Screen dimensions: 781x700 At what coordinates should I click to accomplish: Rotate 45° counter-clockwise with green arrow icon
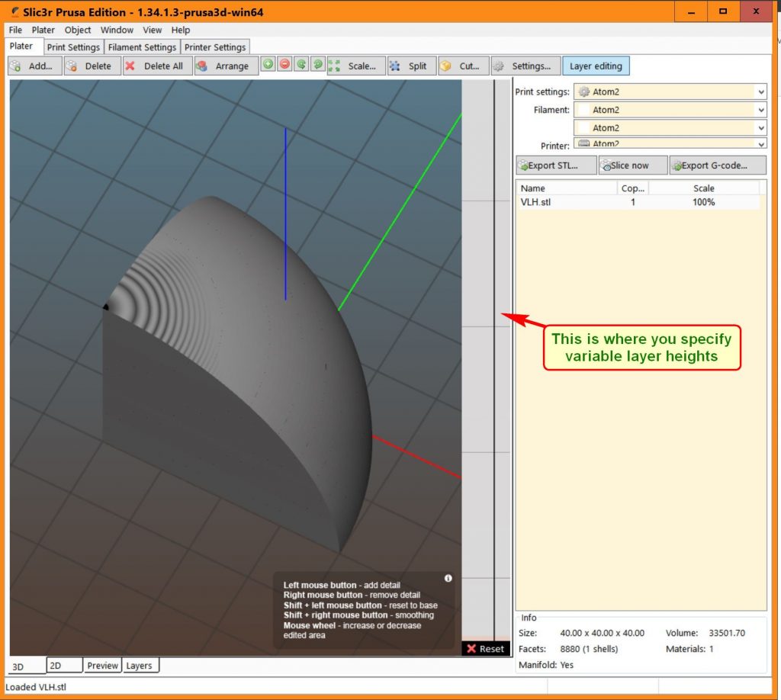(x=301, y=65)
